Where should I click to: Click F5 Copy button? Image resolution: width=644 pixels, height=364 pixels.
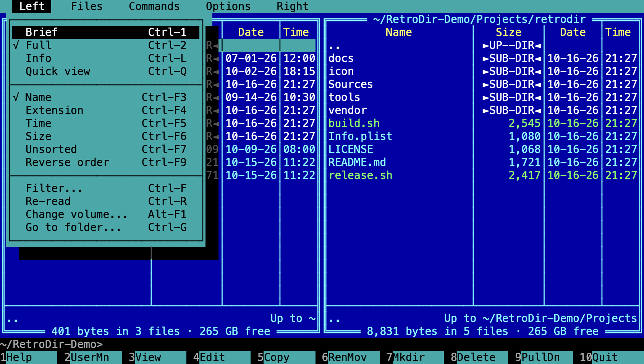[286, 357]
